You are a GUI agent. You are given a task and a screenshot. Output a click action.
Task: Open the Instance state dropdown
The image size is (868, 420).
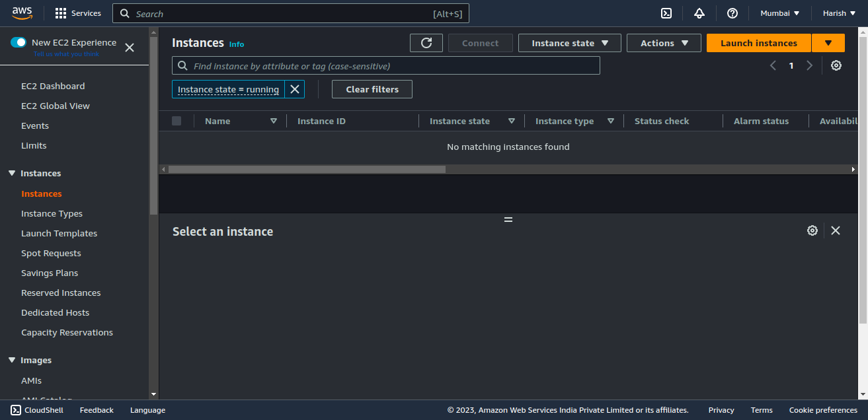[570, 43]
